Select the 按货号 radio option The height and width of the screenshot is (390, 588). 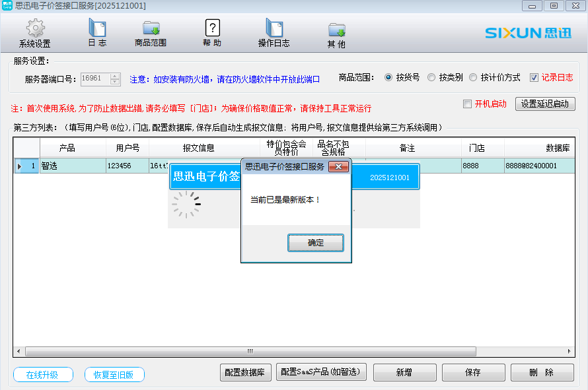tap(388, 77)
